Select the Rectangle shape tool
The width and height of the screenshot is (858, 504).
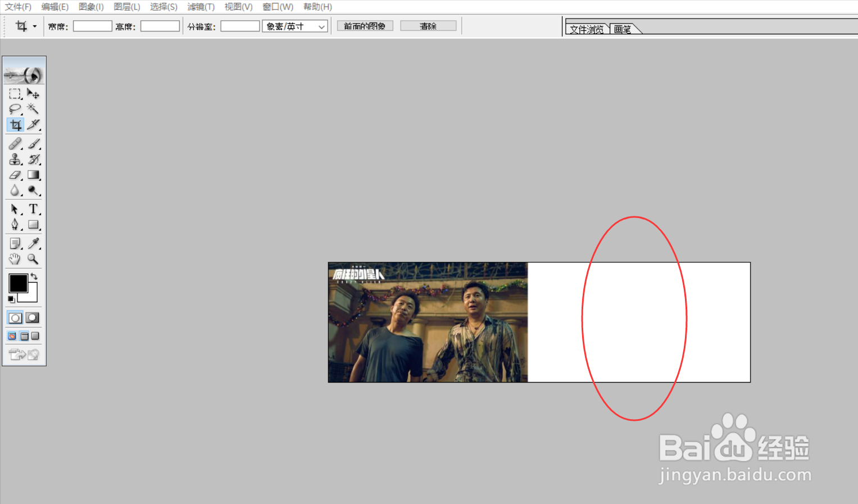[33, 225]
